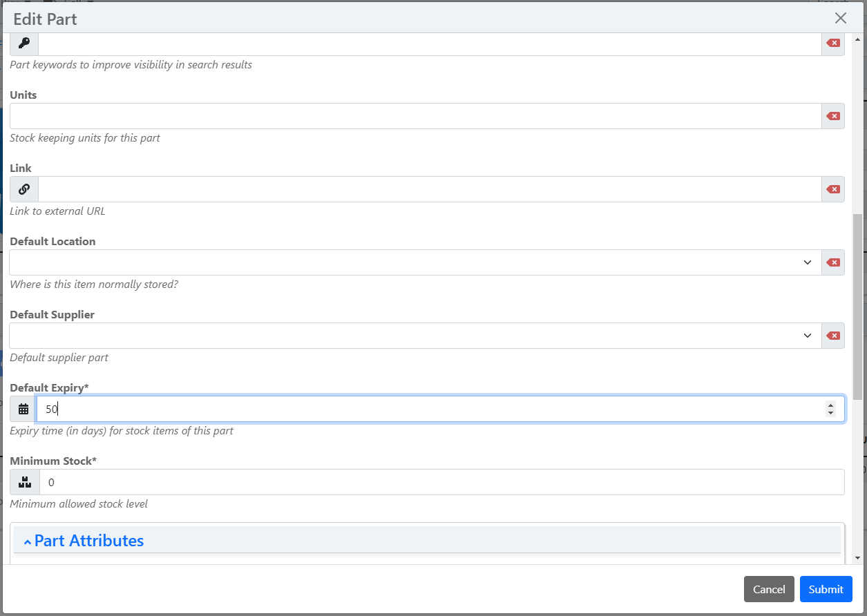
Task: Click the key icon beside keywords field
Action: click(23, 43)
